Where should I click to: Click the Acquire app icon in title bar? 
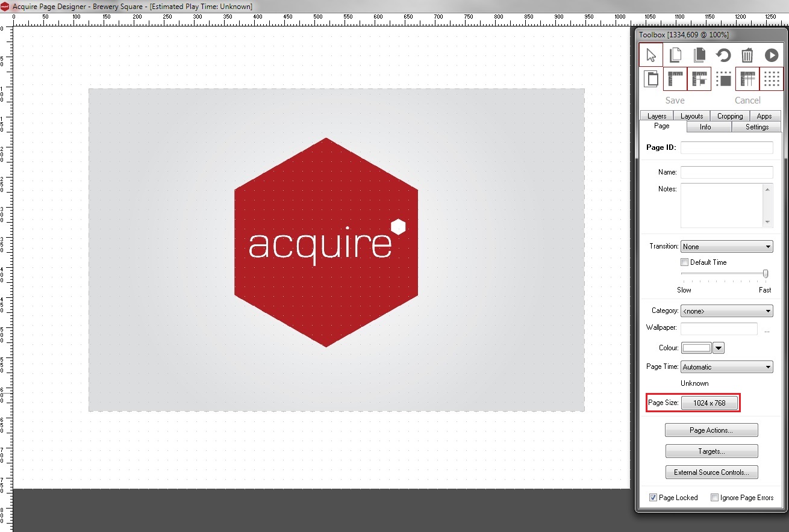point(5,6)
